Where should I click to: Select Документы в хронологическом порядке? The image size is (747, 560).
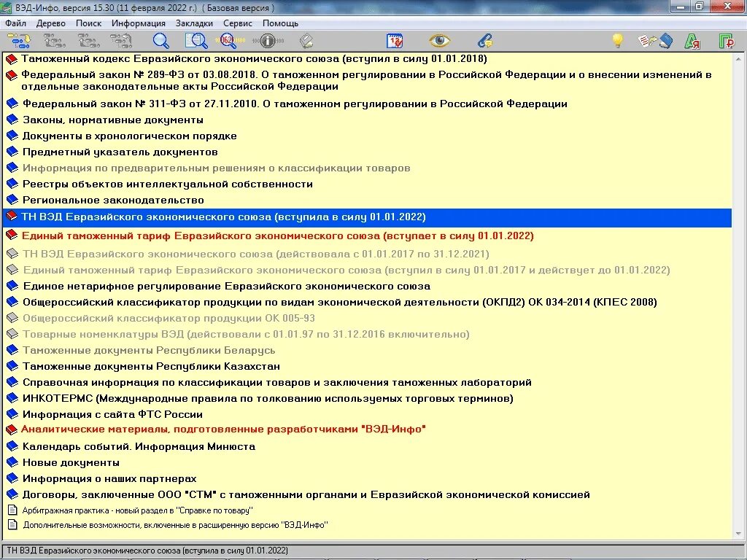click(130, 136)
